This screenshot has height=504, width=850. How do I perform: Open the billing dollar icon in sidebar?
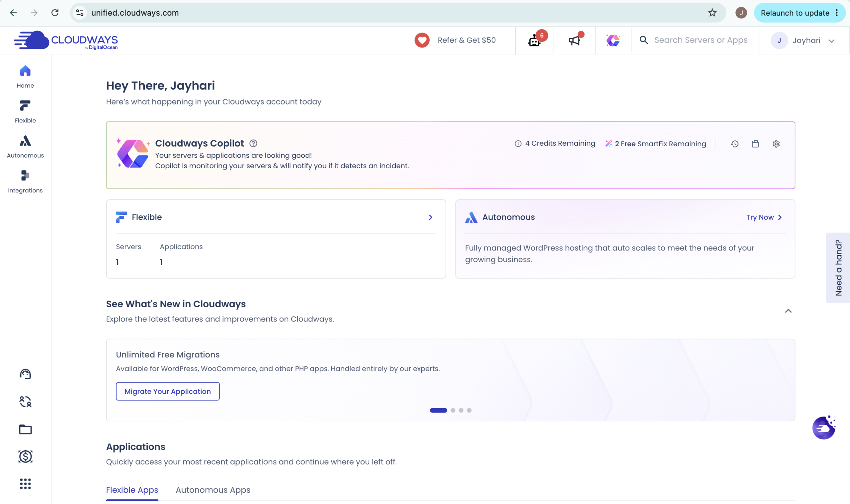(x=25, y=457)
